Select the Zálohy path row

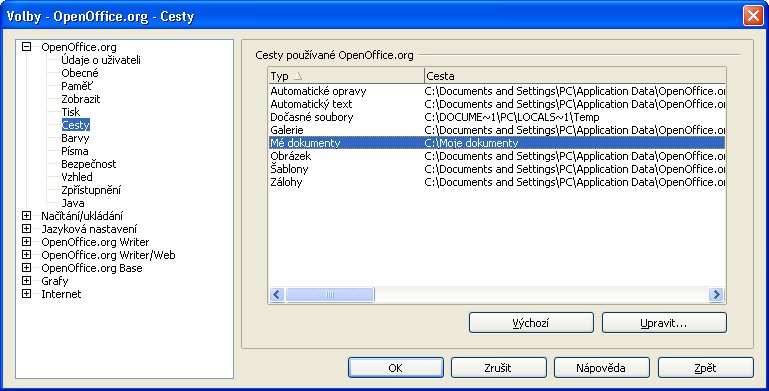(497, 182)
